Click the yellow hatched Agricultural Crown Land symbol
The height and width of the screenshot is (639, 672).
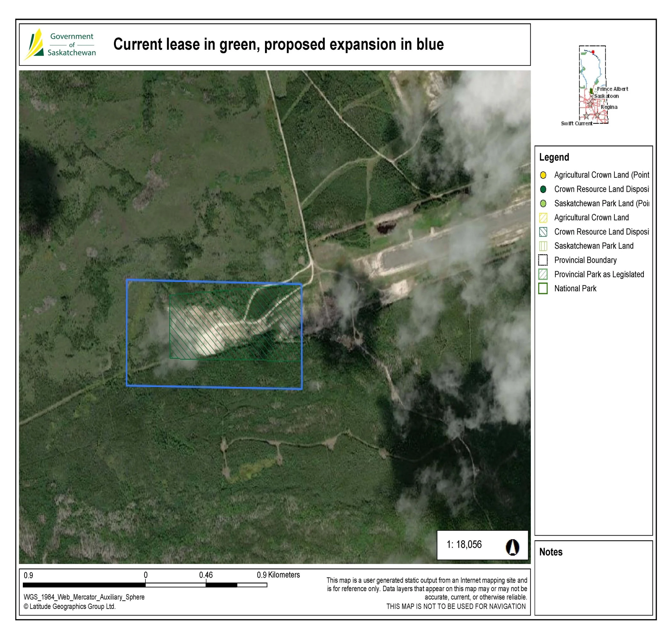coord(543,218)
